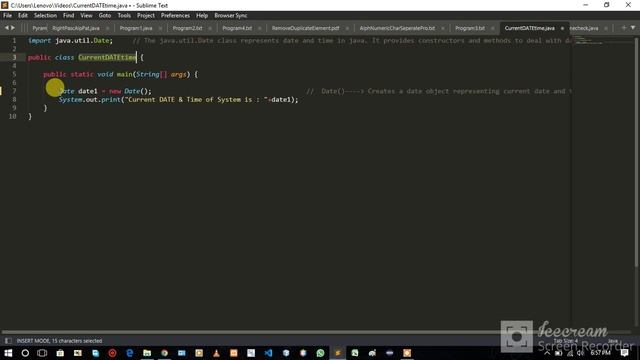Image resolution: width=640 pixels, height=360 pixels.
Task: Open the Action Center notifications icon
Action: [624, 353]
